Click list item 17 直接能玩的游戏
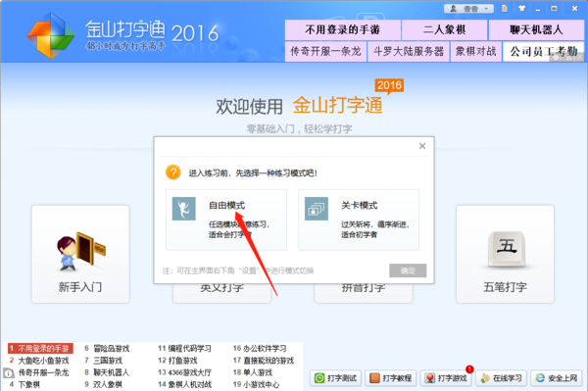The image size is (588, 391). click(264, 361)
